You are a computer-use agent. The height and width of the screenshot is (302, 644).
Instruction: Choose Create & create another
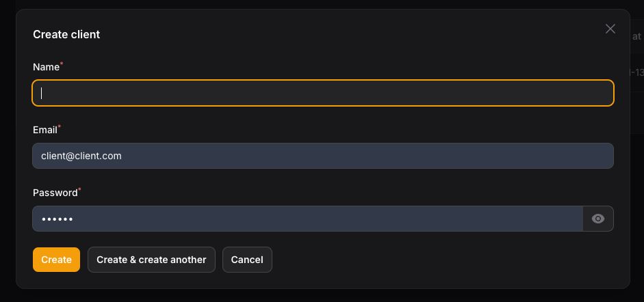[151, 260]
